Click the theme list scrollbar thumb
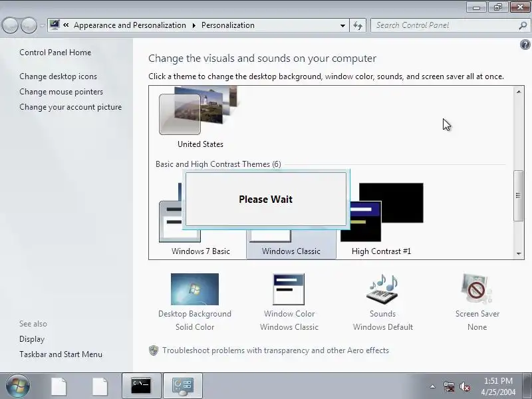The height and width of the screenshot is (399, 532). [x=518, y=196]
